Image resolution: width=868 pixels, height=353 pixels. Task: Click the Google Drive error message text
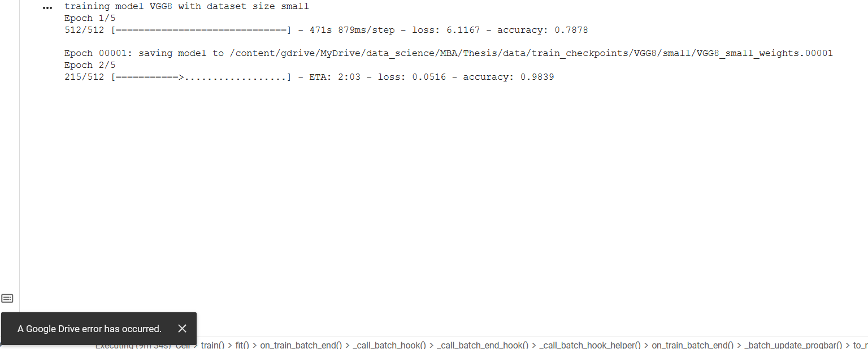click(89, 329)
